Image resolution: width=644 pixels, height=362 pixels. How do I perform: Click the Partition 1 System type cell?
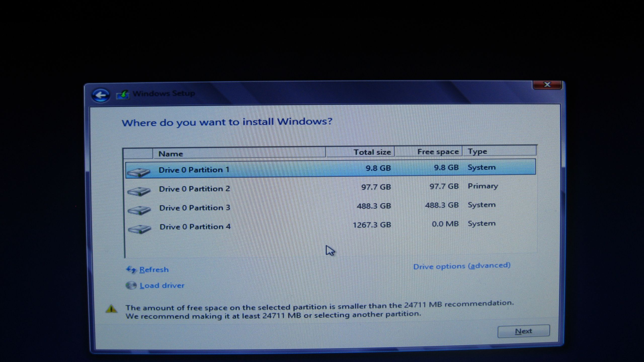click(481, 167)
